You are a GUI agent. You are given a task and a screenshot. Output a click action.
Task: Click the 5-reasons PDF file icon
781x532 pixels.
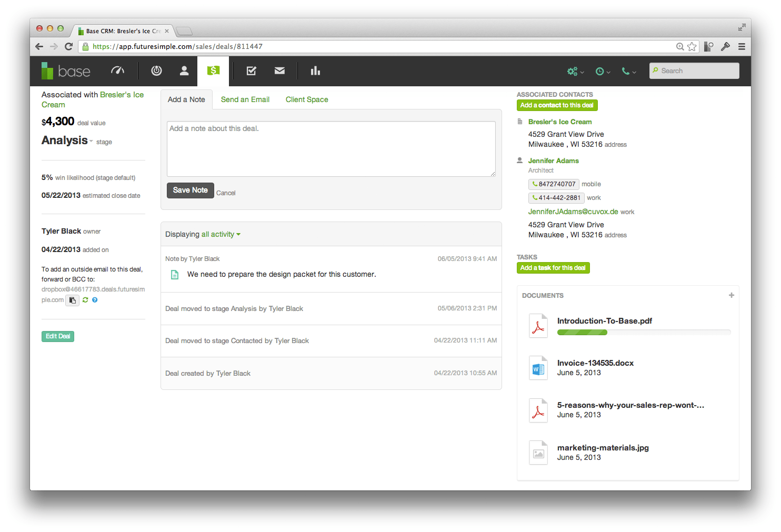[538, 410]
